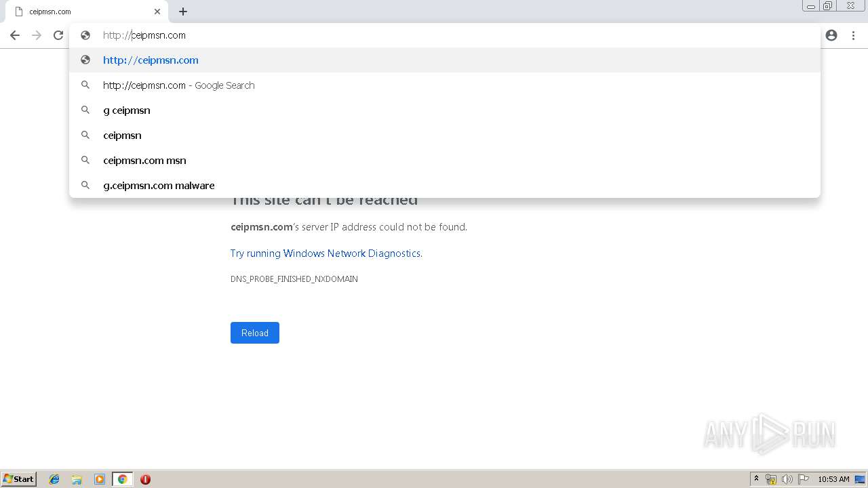Viewport: 868px width, 488px height.
Task: Click magnifier icon beside 'ceipmsn.com msn'
Action: coord(85,160)
